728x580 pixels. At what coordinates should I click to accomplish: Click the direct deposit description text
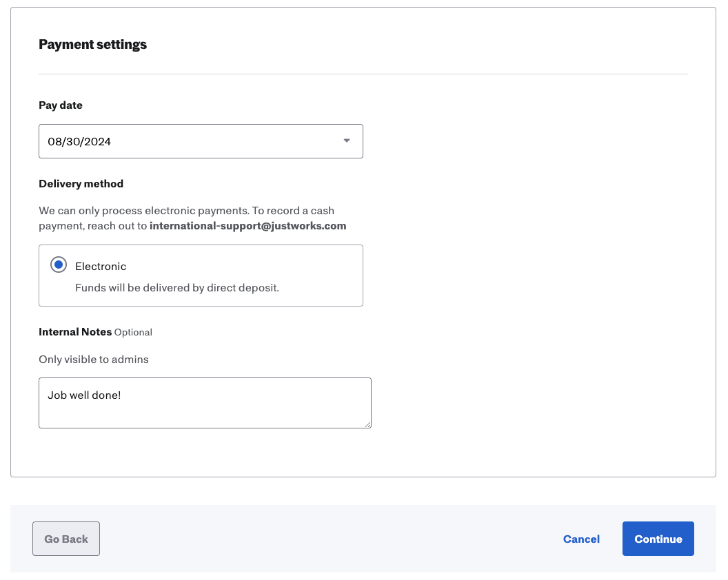click(x=176, y=288)
